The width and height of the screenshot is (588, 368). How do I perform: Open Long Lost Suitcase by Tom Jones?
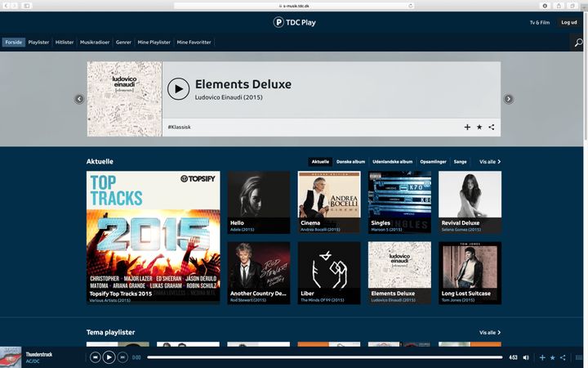click(x=470, y=273)
